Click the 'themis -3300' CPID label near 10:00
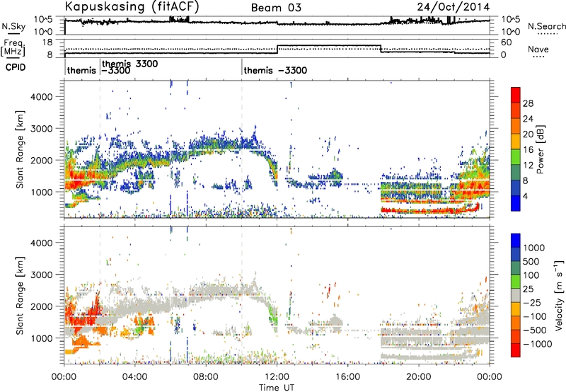Image resolution: width=566 pixels, height=392 pixels. (x=275, y=70)
